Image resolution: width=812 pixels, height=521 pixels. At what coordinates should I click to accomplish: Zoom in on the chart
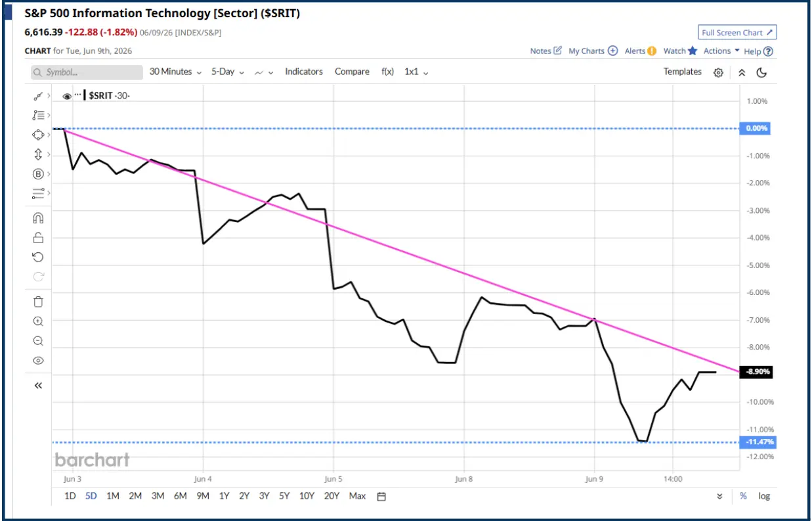(37, 321)
